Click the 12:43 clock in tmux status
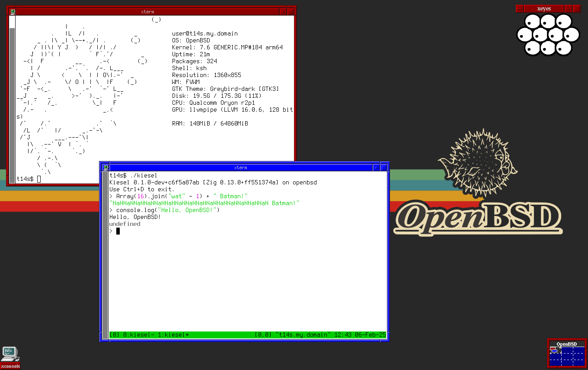Viewport: 588px width, 370px height. tap(343, 335)
